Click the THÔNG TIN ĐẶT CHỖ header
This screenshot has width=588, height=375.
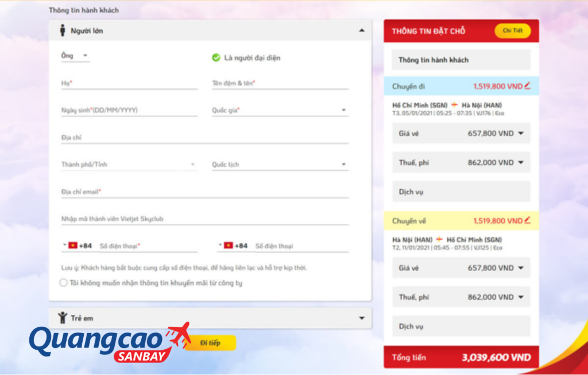pos(428,31)
